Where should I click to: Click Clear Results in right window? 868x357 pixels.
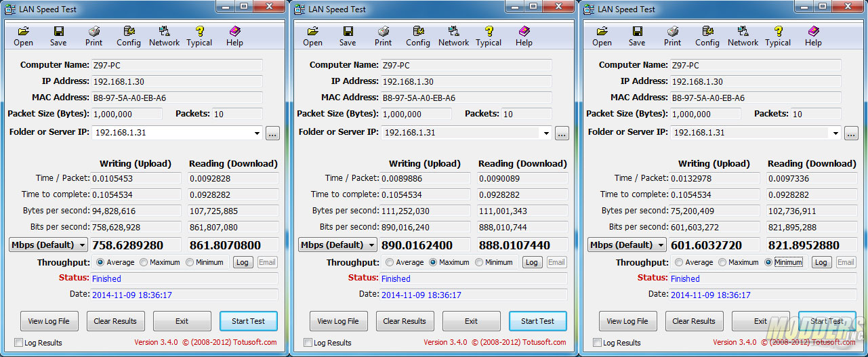[695, 321]
